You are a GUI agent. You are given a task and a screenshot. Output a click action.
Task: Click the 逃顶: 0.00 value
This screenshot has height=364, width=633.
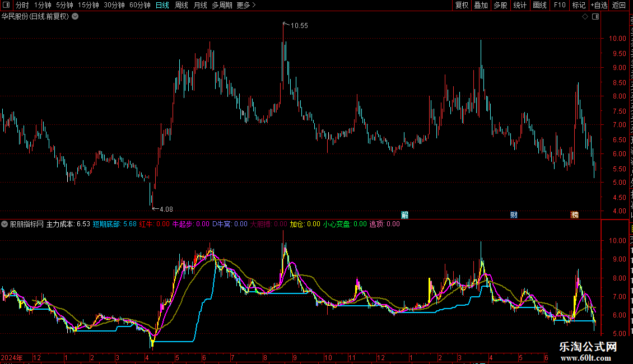[x=385, y=224]
